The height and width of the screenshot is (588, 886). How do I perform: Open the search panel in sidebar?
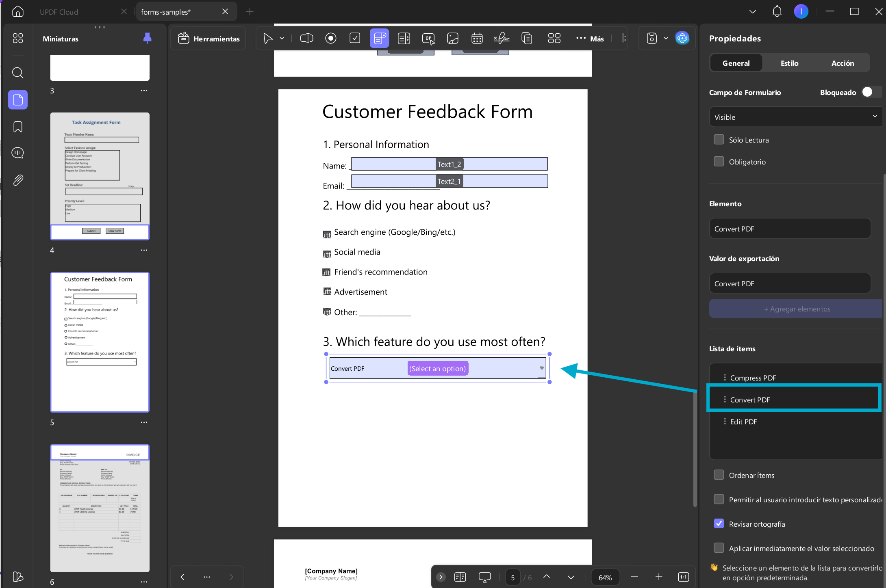[x=17, y=73]
